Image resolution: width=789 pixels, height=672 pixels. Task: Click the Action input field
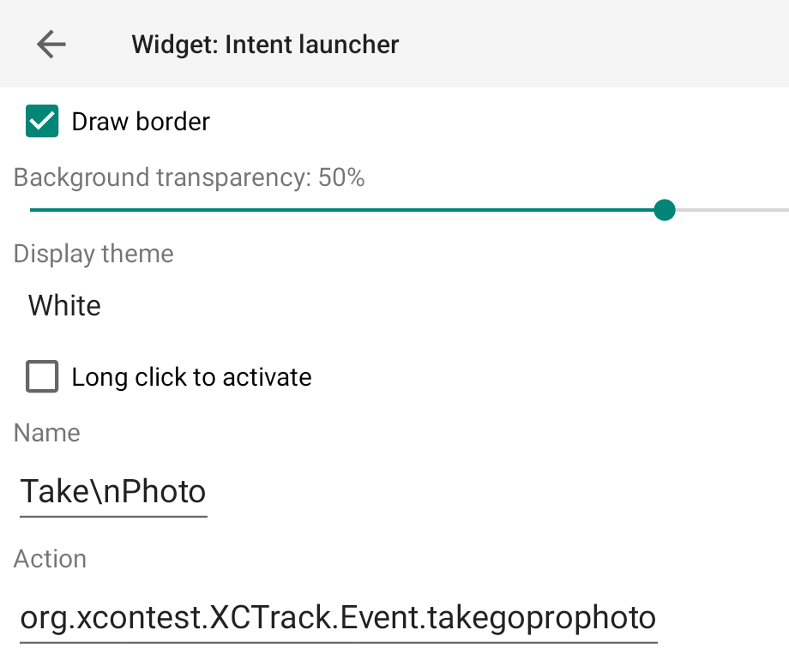pyautogui.click(x=338, y=617)
